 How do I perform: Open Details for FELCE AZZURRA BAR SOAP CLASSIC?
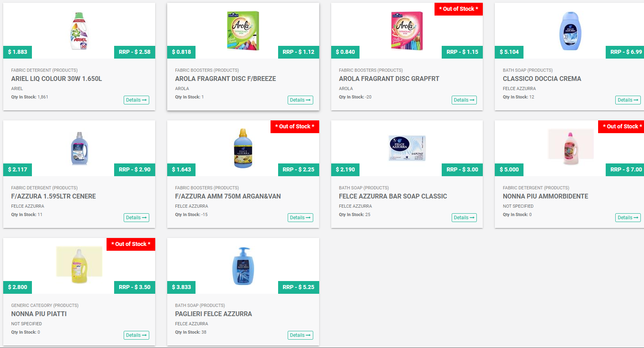[x=464, y=218]
